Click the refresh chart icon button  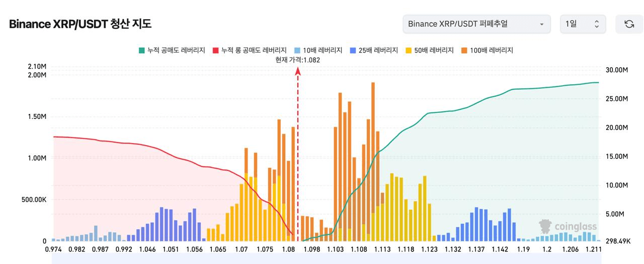pos(629,24)
